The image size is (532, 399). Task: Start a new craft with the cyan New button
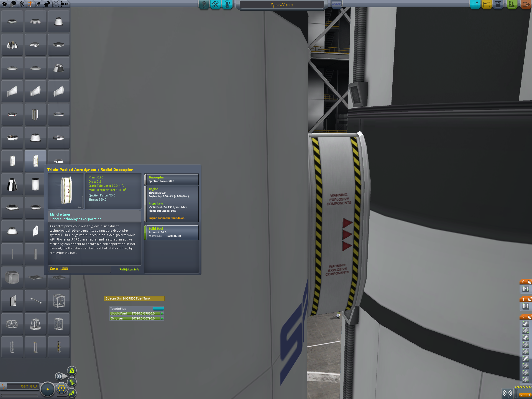tap(475, 4)
